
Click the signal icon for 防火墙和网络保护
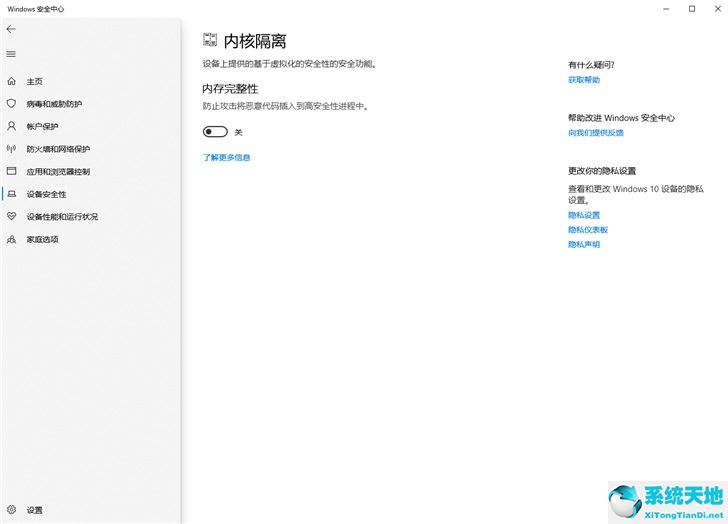point(12,149)
